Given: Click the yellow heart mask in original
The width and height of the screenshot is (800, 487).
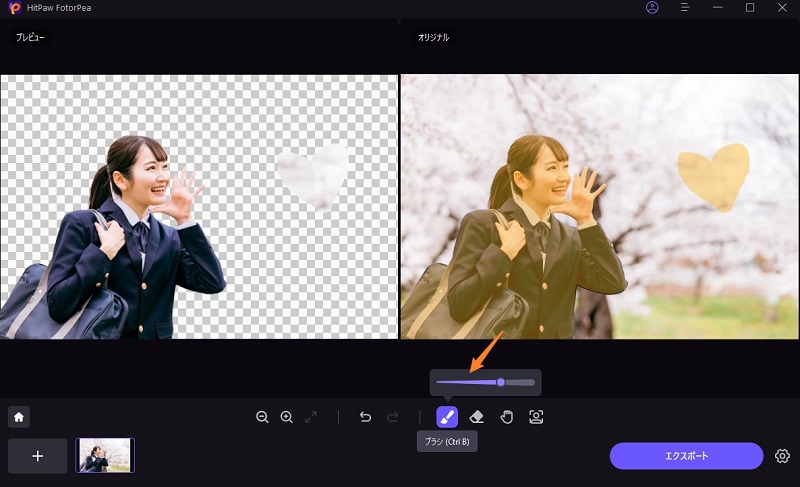Looking at the screenshot, I should [713, 177].
